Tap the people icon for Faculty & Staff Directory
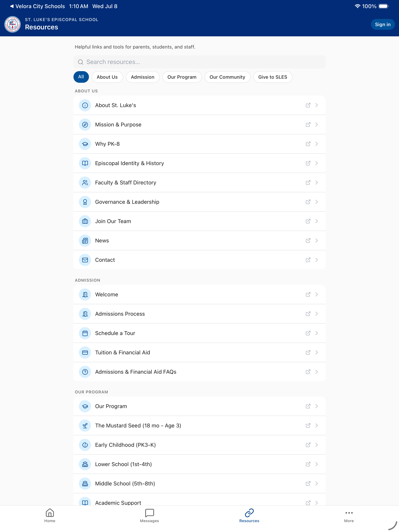The image size is (399, 532). [x=85, y=182]
